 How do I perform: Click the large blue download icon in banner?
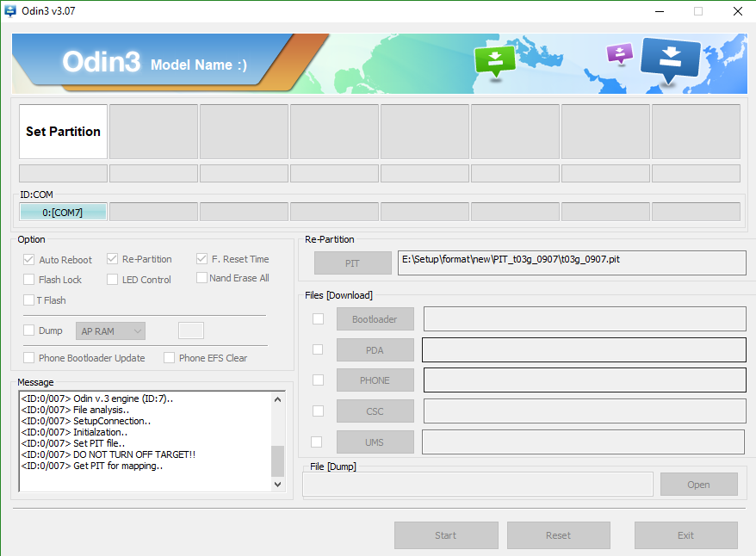[x=670, y=59]
